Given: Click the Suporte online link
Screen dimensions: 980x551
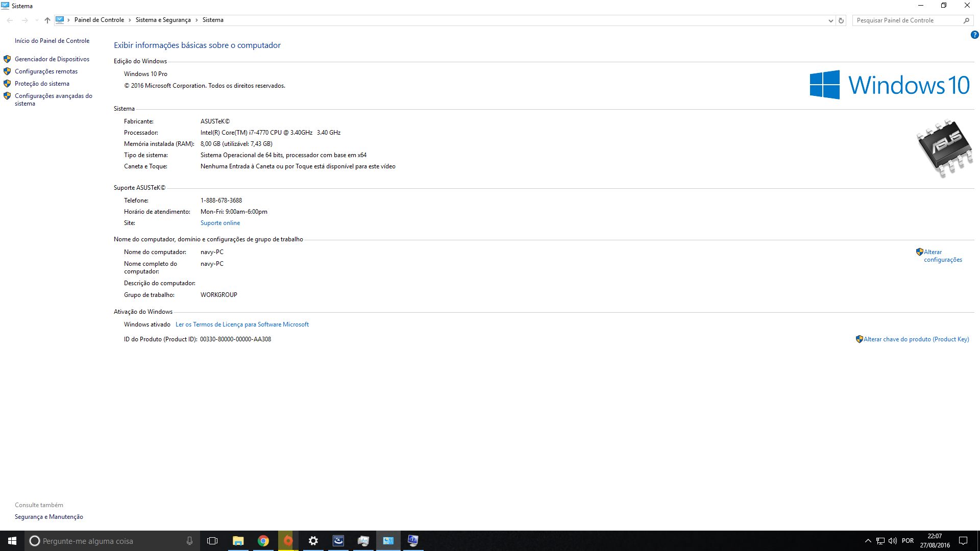Looking at the screenshot, I should [220, 223].
